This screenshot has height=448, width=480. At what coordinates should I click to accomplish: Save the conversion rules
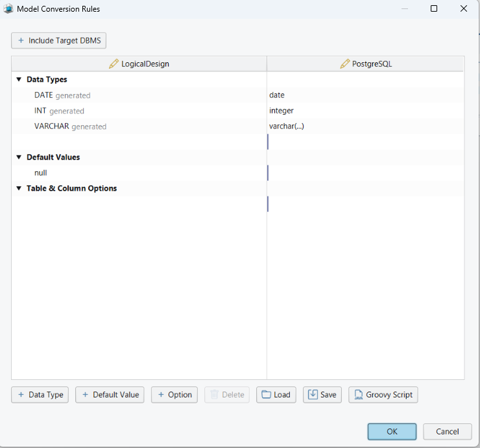pos(322,395)
